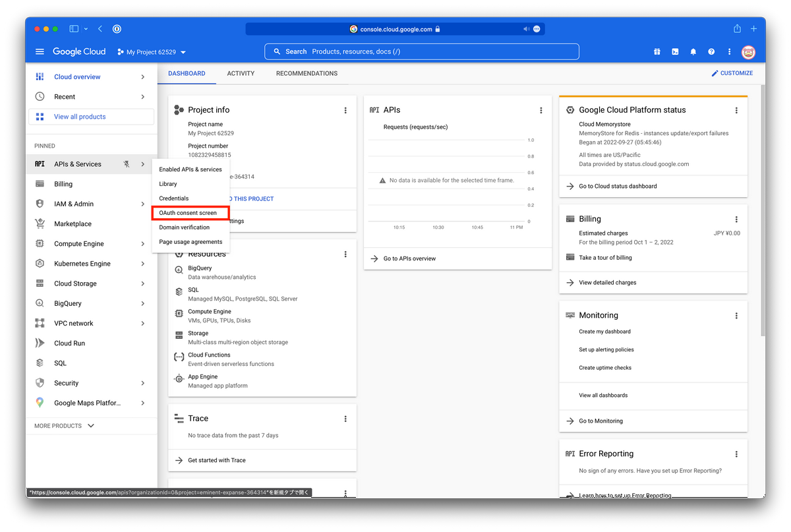Switch to the ACTIVITY tab
This screenshot has width=791, height=532.
click(x=241, y=73)
